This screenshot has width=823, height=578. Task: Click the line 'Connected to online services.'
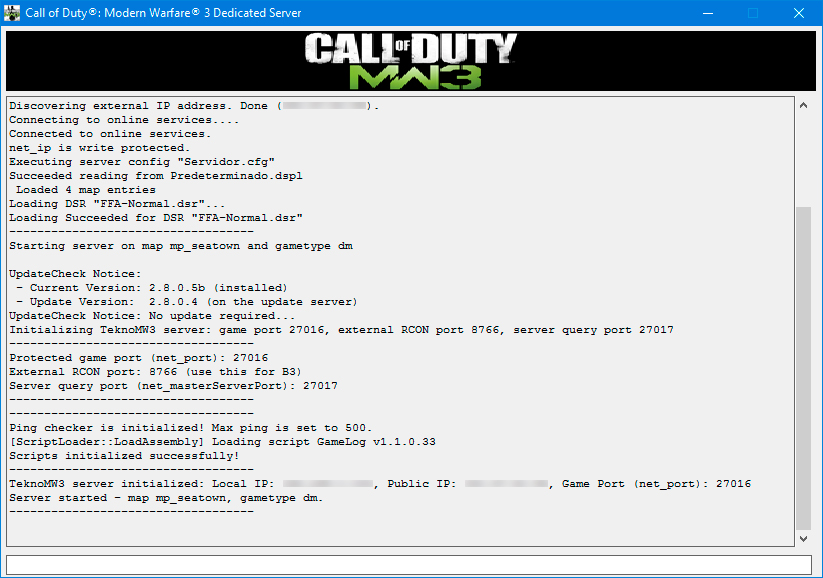pyautogui.click(x=110, y=134)
